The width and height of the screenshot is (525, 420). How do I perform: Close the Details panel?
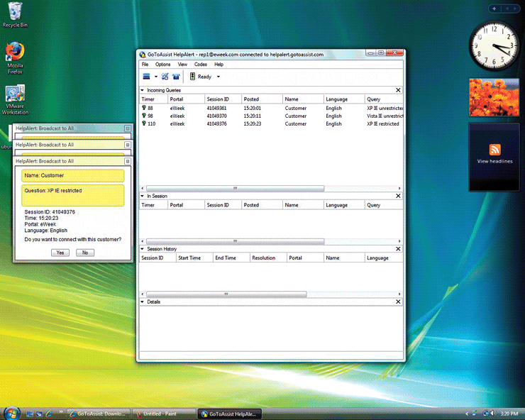(x=398, y=302)
